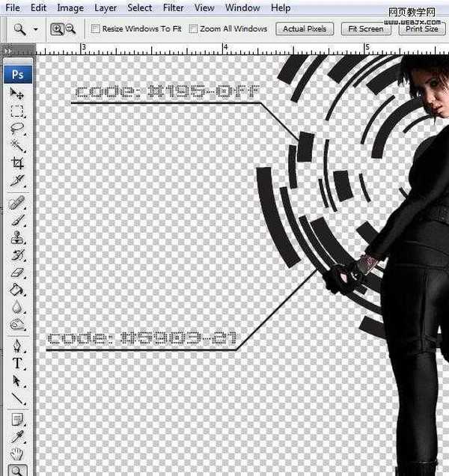This screenshot has height=476, width=449.
Task: Select the Rectangular Marquee tool
Action: 17,112
